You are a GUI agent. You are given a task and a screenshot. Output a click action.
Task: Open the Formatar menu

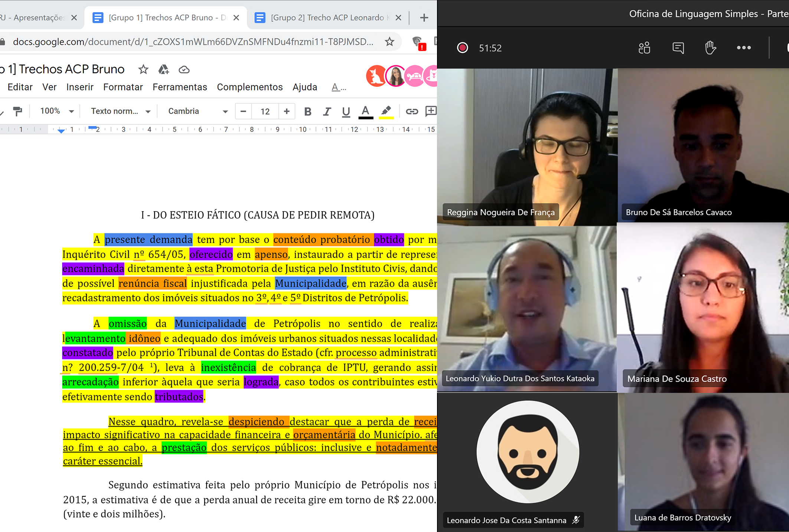coord(123,87)
